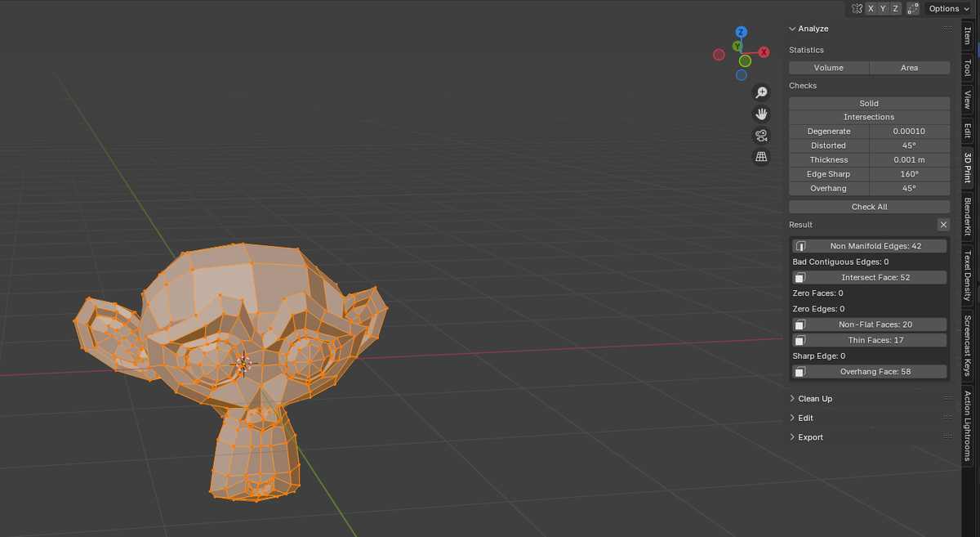Screen dimensions: 980x537
Task: Expand the Clean Up panel
Action: click(x=792, y=398)
